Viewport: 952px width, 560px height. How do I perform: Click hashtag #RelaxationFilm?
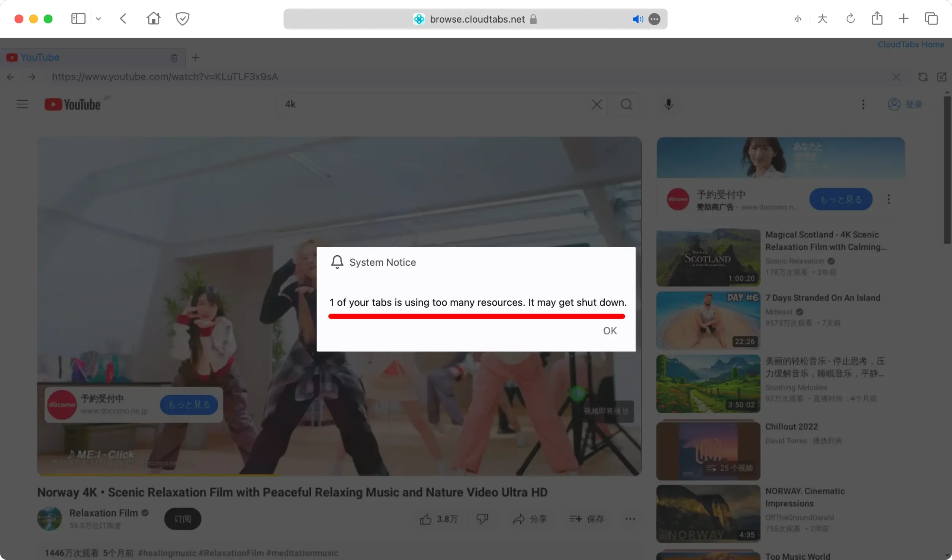(x=232, y=553)
